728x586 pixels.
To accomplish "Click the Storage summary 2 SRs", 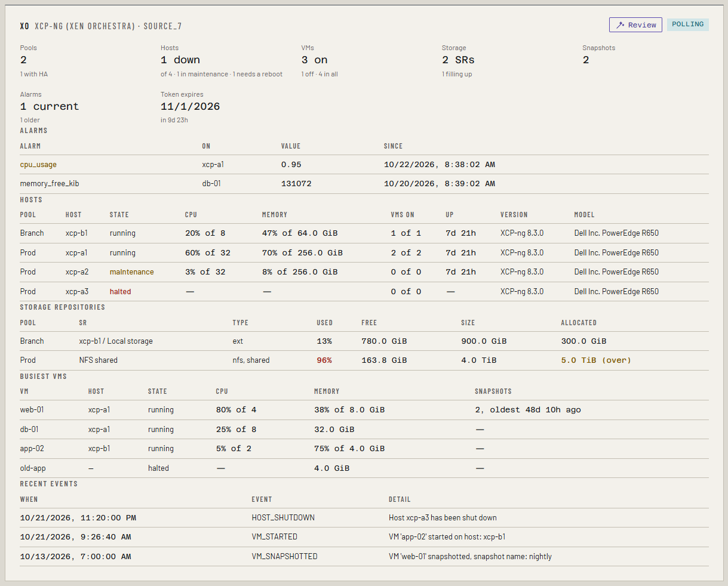I will click(x=458, y=60).
